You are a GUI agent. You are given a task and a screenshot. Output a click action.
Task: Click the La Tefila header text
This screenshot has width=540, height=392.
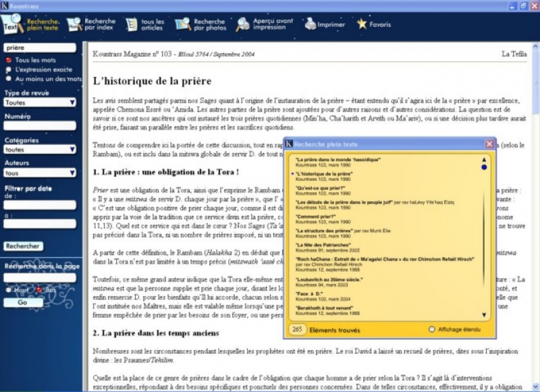pos(514,54)
